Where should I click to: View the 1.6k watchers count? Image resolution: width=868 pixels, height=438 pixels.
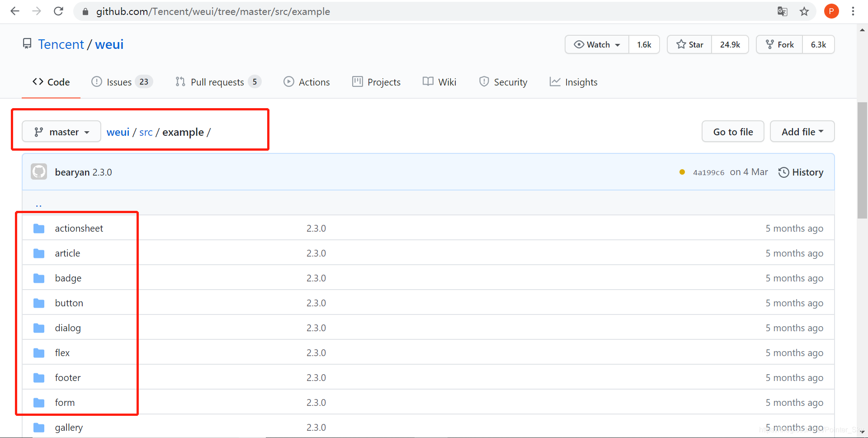coord(644,44)
